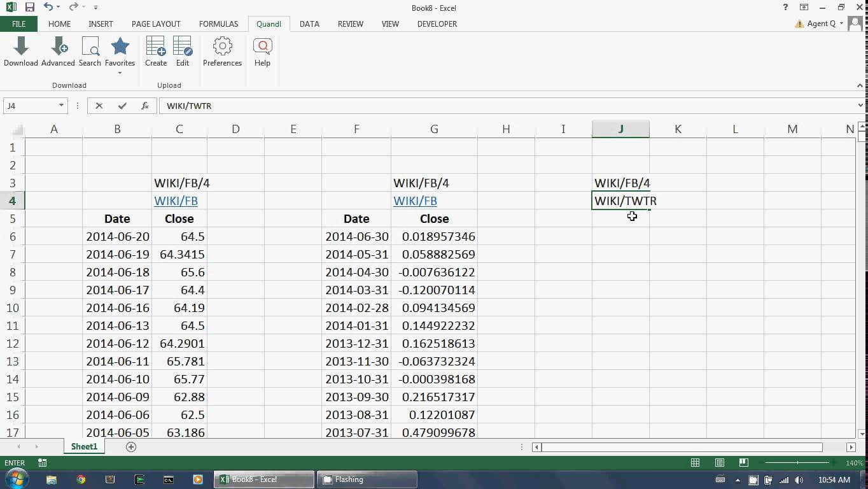The image size is (868, 489).
Task: Click the Save icon in title bar
Action: [29, 8]
